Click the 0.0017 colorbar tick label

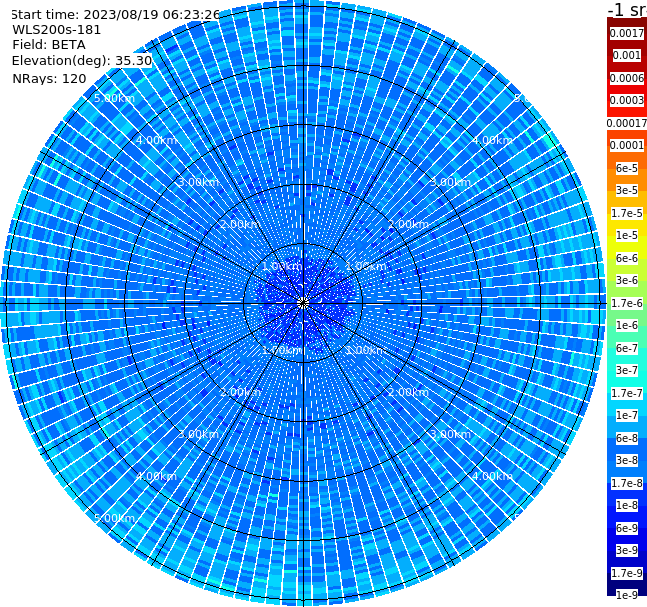click(627, 33)
